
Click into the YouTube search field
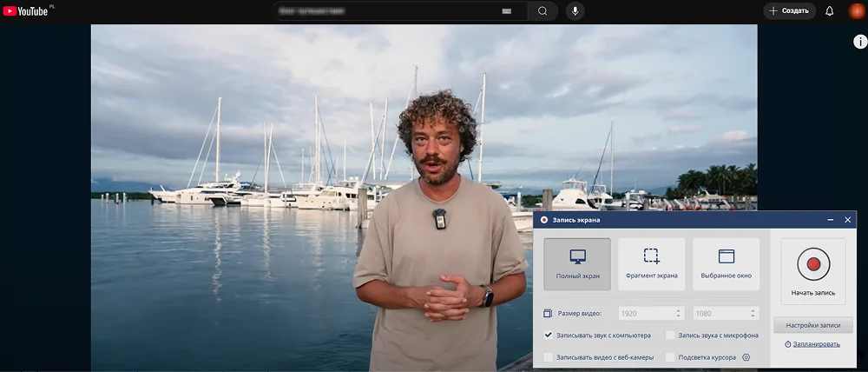[x=391, y=11]
